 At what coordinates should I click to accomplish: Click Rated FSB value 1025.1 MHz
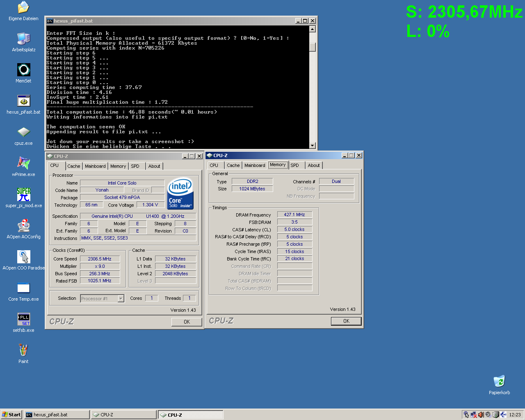100,281
